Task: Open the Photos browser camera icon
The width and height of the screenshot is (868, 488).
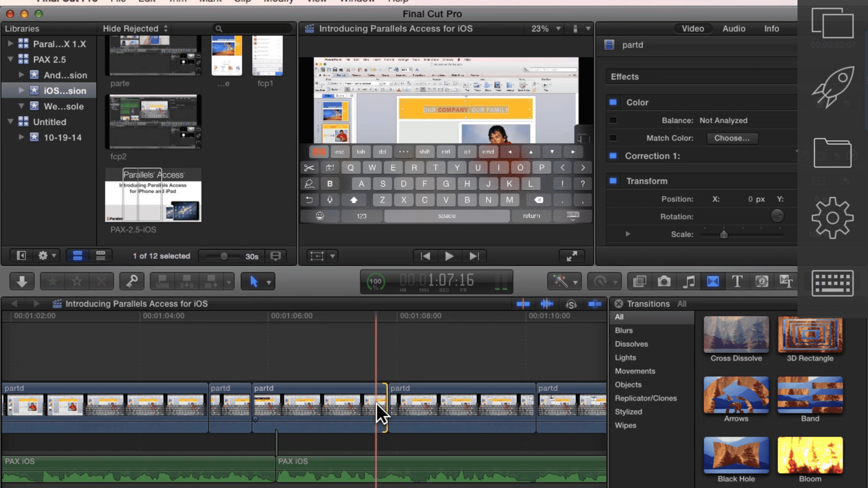Action: click(x=664, y=281)
